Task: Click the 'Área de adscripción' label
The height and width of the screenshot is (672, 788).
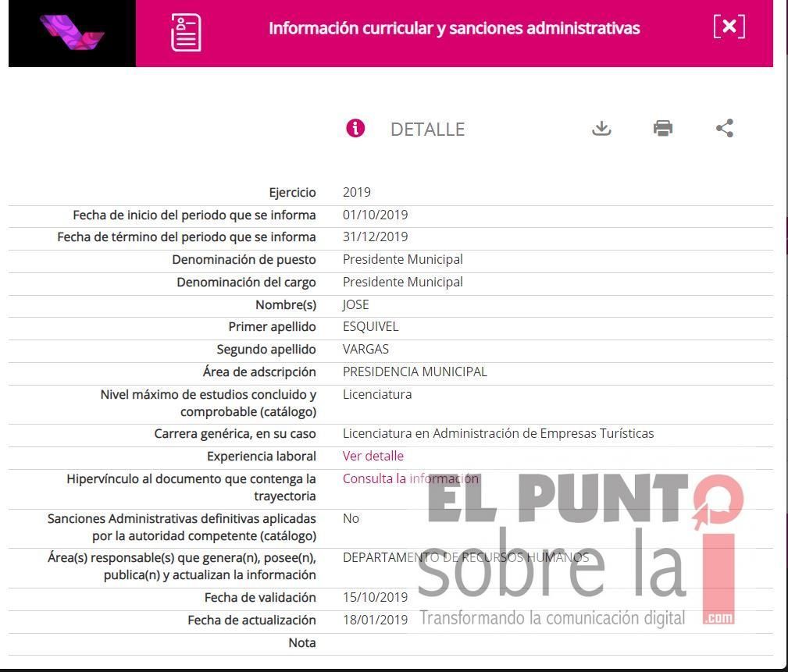Action: (259, 372)
